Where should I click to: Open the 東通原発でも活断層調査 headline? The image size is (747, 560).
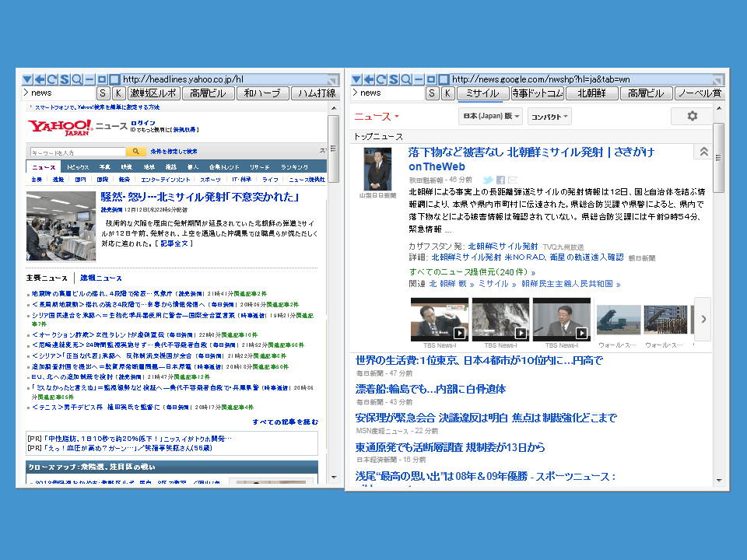pyautogui.click(x=451, y=447)
